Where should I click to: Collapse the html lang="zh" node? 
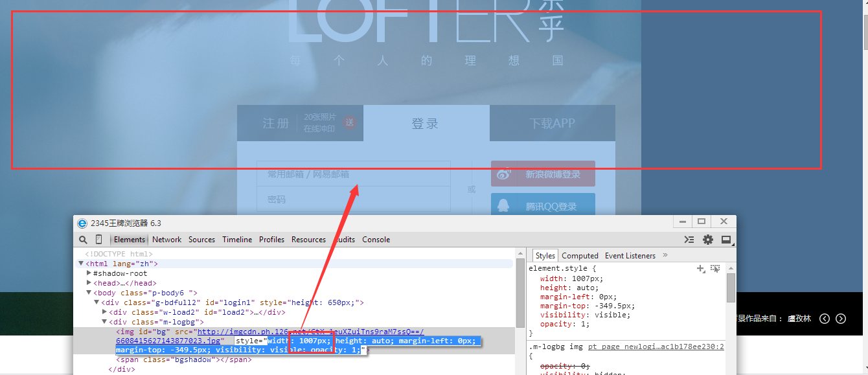[81, 264]
